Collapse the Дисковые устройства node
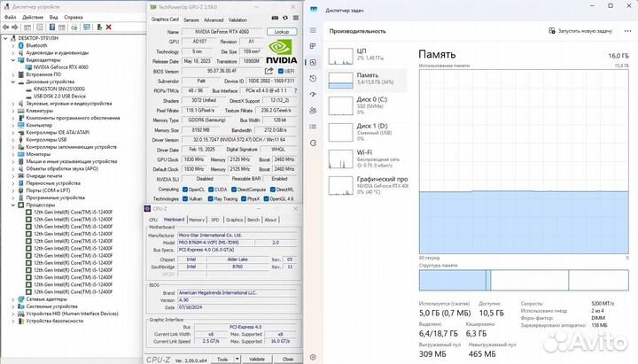Screen dimensions: 638x364 click(x=13, y=81)
